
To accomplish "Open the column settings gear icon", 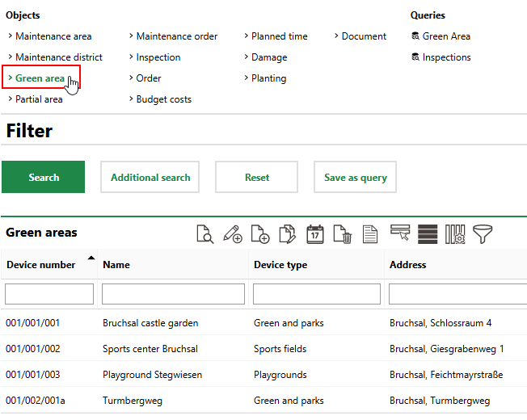I will pyautogui.click(x=455, y=234).
